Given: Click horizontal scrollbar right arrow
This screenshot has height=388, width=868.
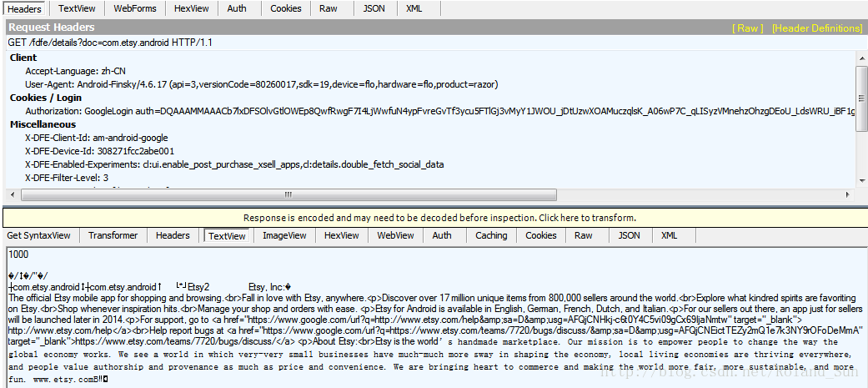Looking at the screenshot, I should click(847, 194).
